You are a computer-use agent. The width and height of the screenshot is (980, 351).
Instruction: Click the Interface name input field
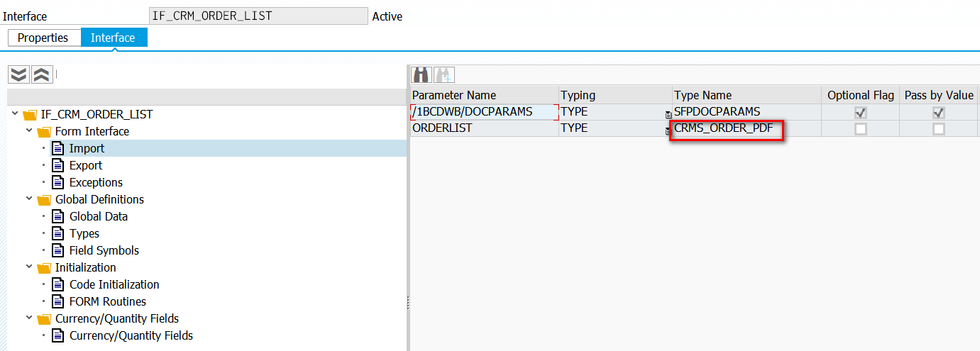tap(258, 16)
